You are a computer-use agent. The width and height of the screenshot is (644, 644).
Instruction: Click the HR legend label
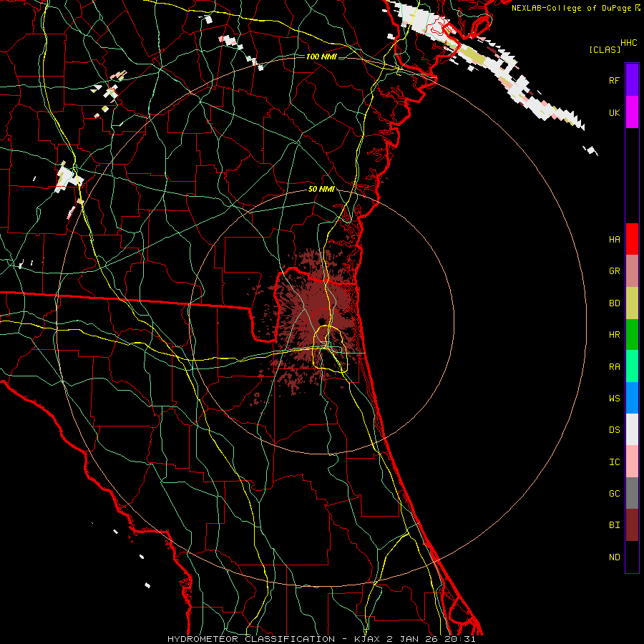(614, 335)
